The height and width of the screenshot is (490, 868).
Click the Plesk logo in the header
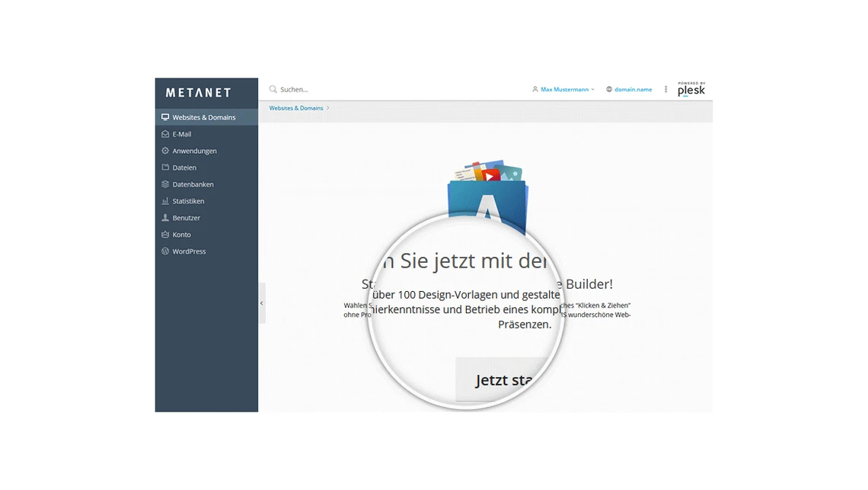point(691,90)
